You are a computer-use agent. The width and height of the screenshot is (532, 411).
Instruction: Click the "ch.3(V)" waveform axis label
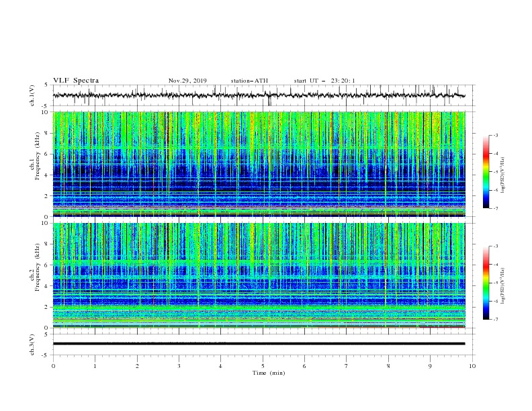click(32, 345)
